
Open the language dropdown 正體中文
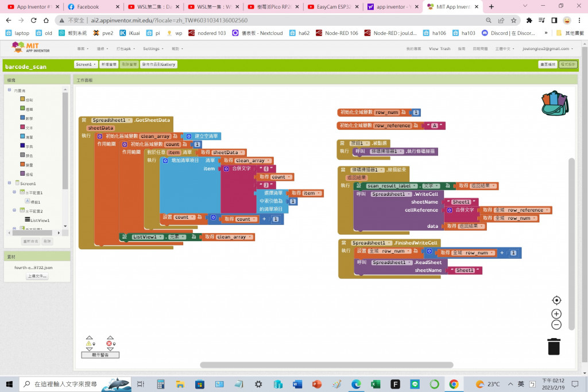pos(505,49)
